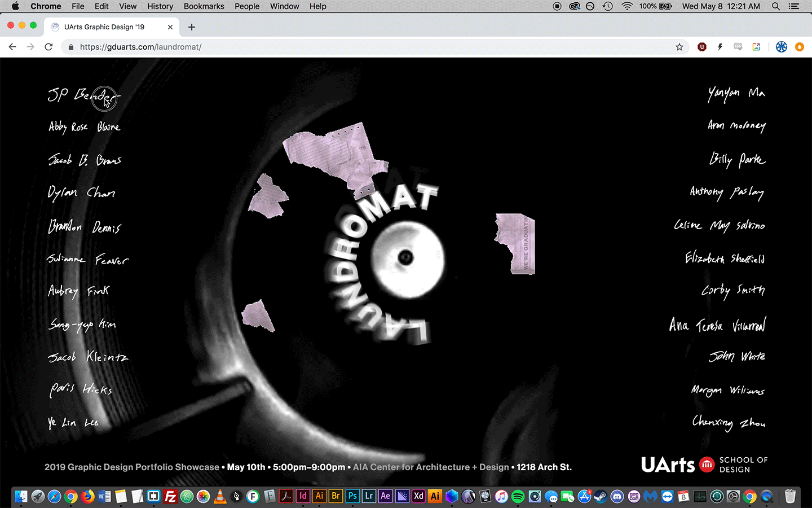Image resolution: width=812 pixels, height=508 pixels.
Task: Open the Window menu
Action: [x=284, y=6]
